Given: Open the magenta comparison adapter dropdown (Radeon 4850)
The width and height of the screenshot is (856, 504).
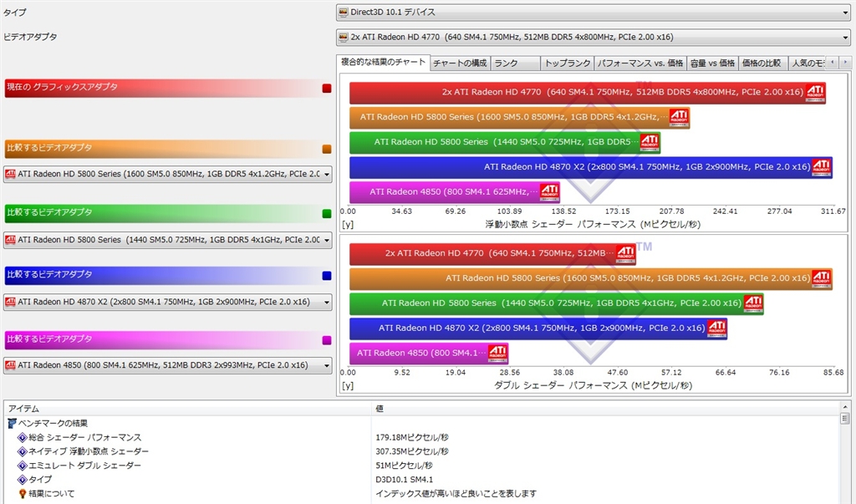Looking at the screenshot, I should (167, 365).
